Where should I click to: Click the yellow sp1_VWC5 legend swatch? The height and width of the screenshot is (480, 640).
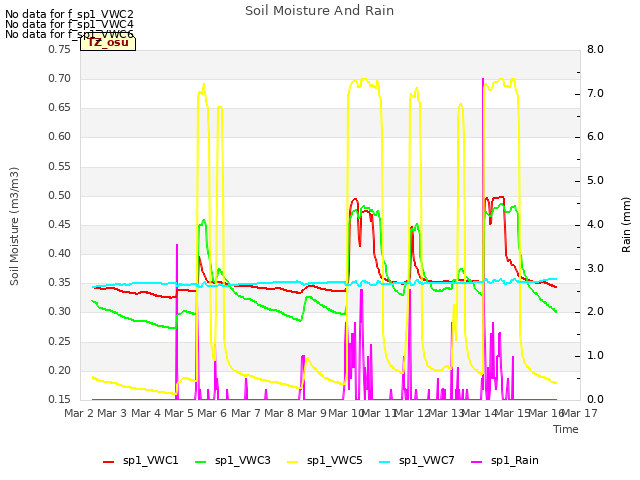pos(293,462)
